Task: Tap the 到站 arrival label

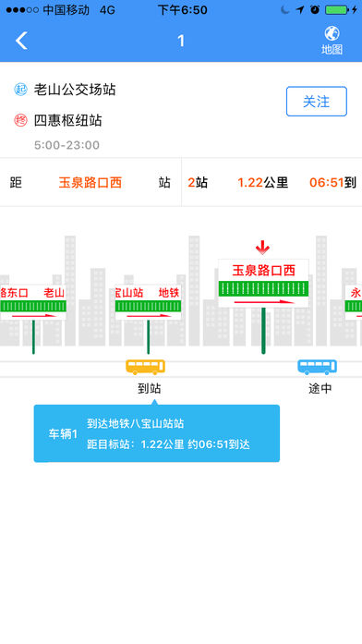Action: [149, 389]
